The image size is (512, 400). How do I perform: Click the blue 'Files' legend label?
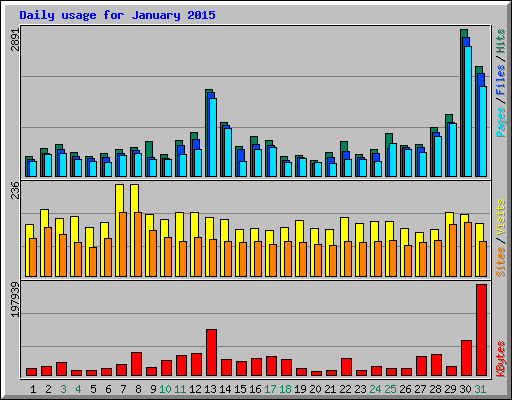tap(501, 80)
